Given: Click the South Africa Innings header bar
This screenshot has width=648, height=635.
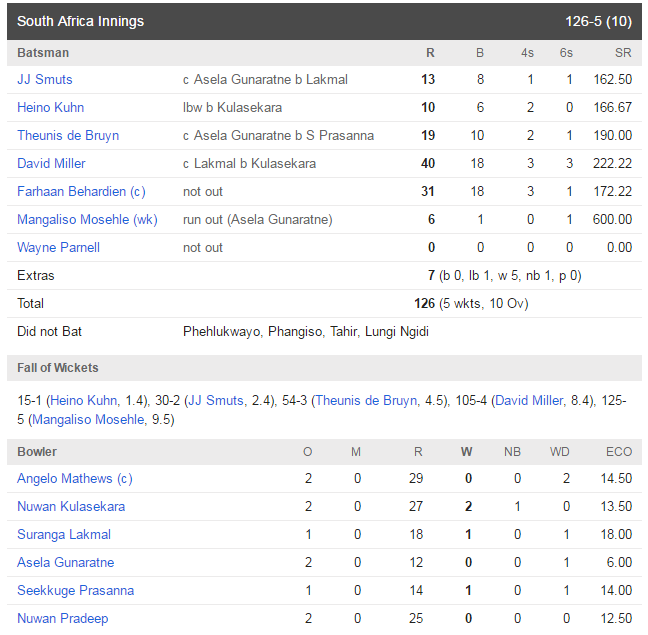Looking at the screenshot, I should tap(324, 21).
